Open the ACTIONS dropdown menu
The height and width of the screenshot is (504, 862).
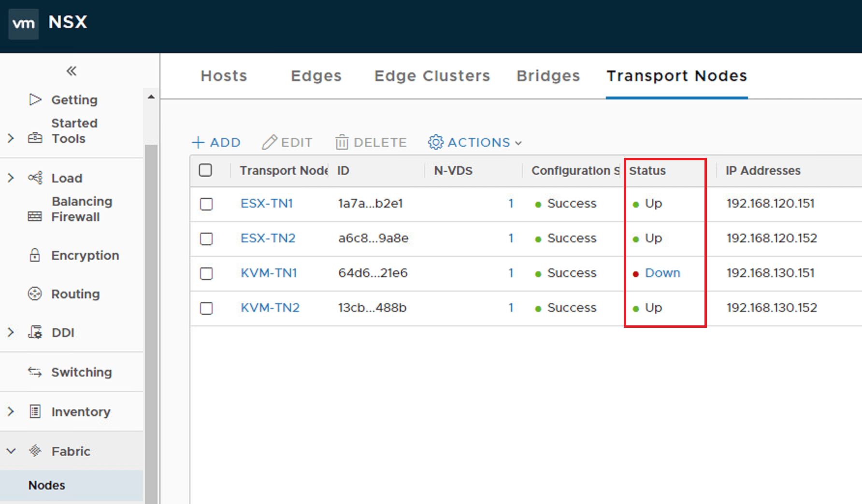(474, 142)
